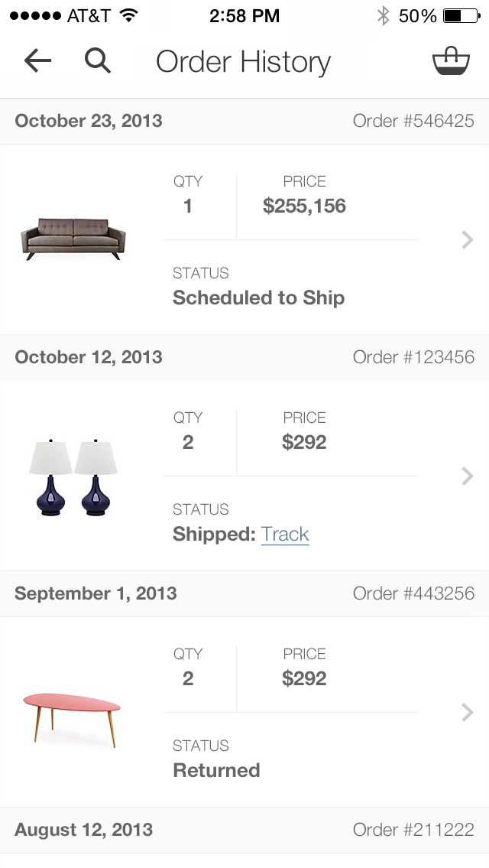Open the shopping basket icon

(x=451, y=61)
